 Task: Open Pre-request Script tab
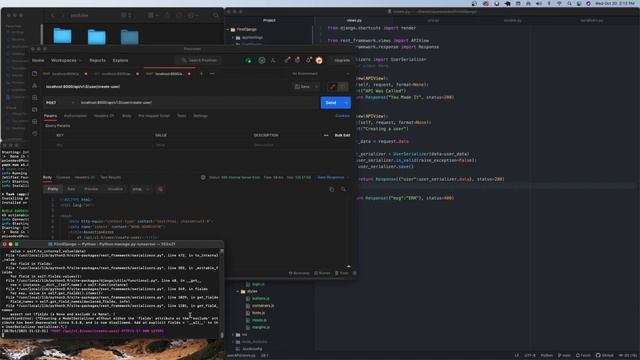pyautogui.click(x=154, y=116)
